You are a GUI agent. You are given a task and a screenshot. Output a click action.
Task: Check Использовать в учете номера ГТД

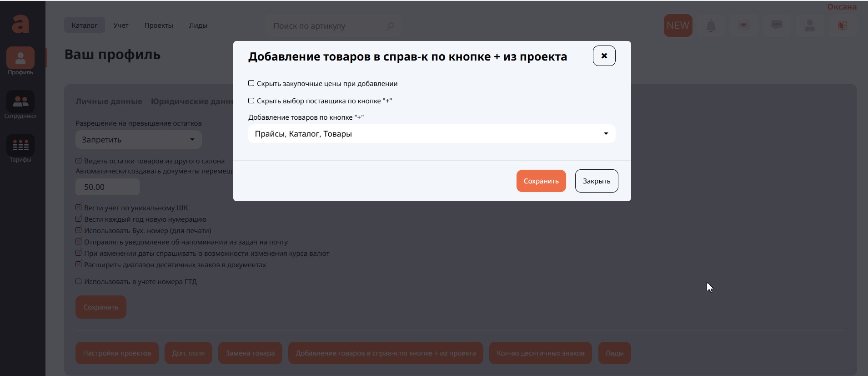[x=79, y=281]
